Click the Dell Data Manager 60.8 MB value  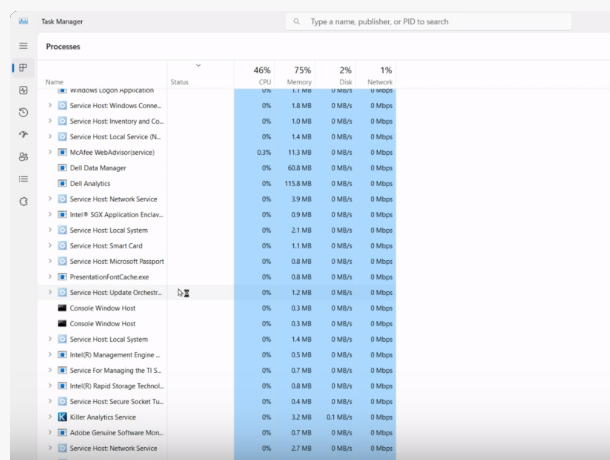pos(300,168)
